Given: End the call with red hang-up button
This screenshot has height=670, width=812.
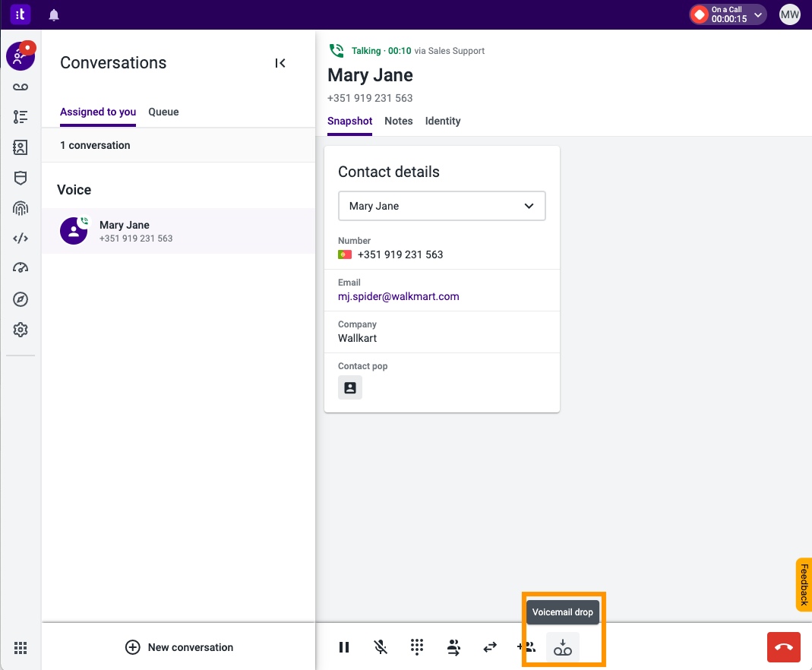Looking at the screenshot, I should pyautogui.click(x=784, y=647).
